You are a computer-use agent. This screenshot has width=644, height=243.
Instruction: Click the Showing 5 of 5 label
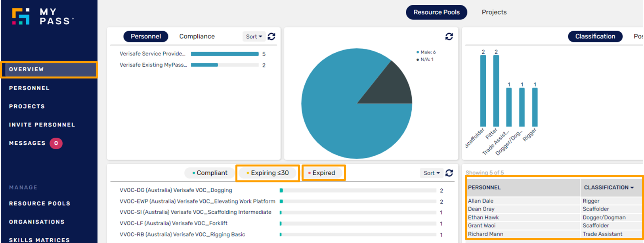click(x=485, y=172)
